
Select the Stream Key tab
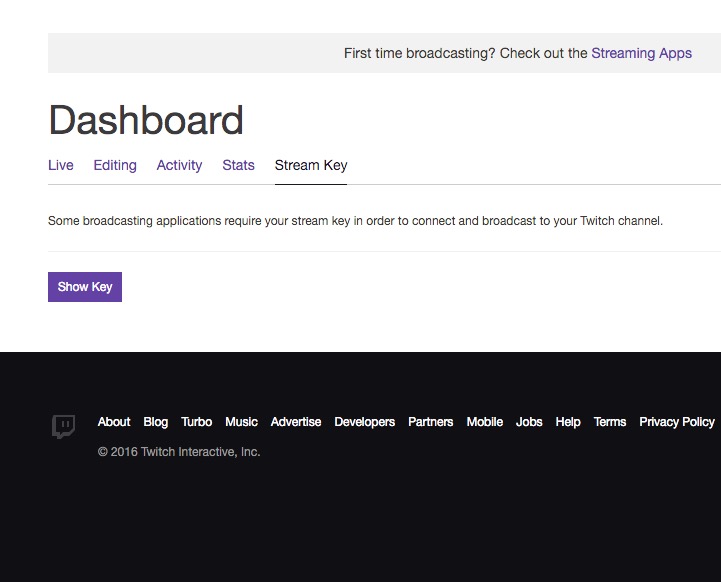click(311, 165)
